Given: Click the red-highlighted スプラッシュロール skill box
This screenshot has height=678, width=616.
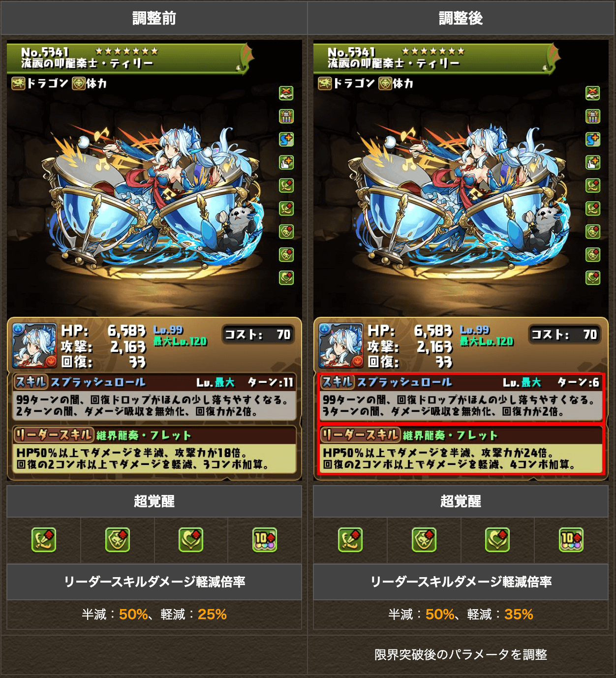Looking at the screenshot, I should pyautogui.click(x=461, y=398).
